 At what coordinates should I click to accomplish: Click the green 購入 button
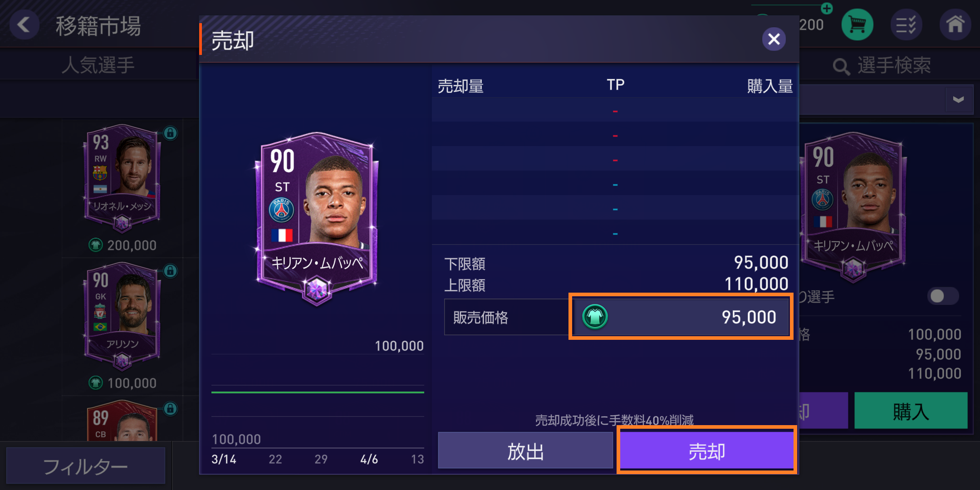[911, 411]
